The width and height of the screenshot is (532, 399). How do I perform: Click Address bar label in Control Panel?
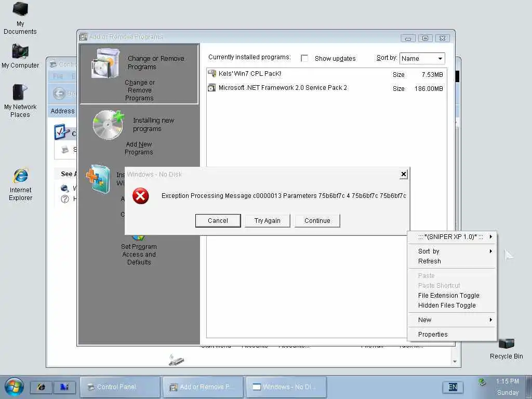(x=62, y=111)
